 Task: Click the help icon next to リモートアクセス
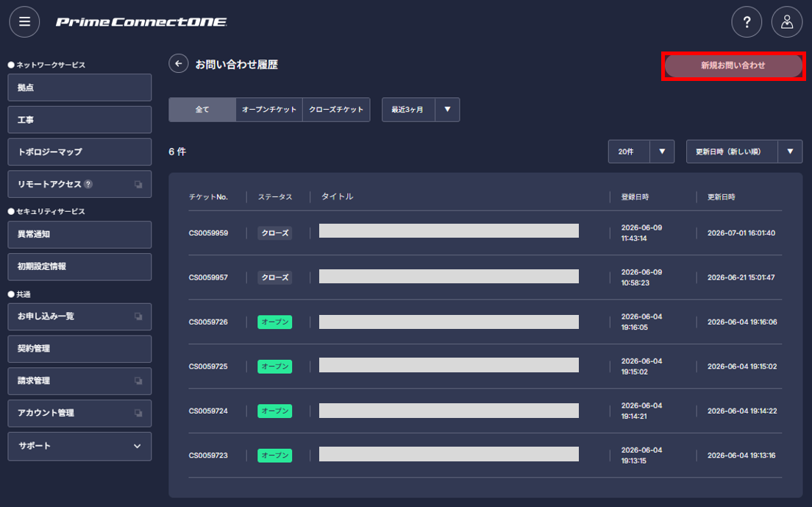pyautogui.click(x=88, y=184)
